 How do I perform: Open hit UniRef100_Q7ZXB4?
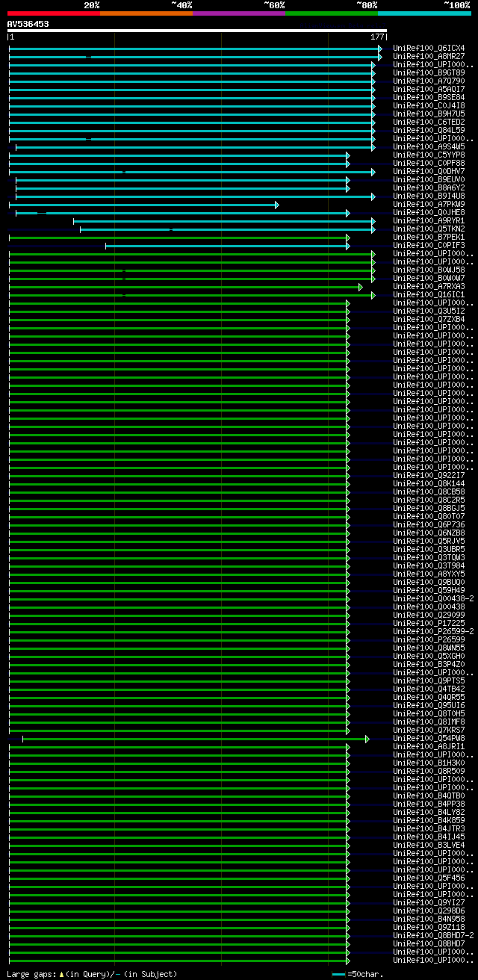pos(429,319)
